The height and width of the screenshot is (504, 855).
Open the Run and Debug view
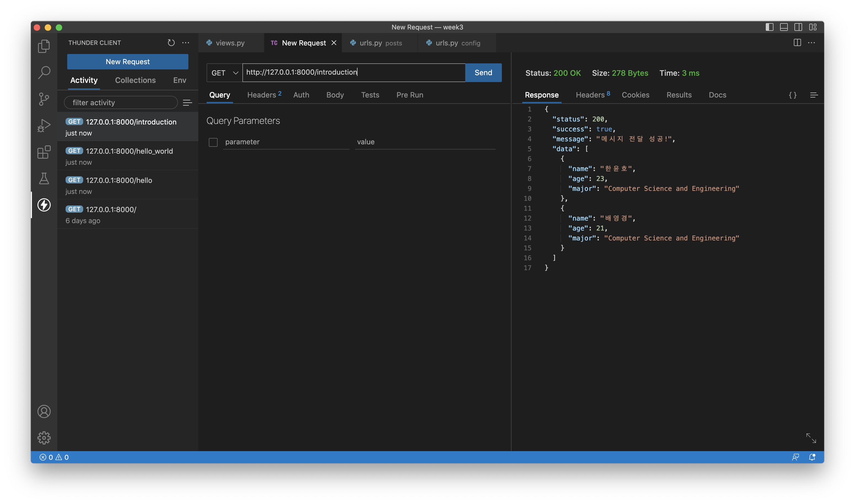[45, 126]
